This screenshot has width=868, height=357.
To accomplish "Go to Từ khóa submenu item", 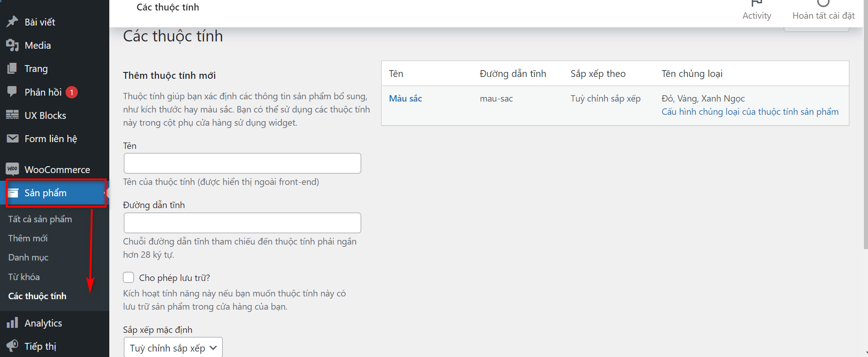I will pyautogui.click(x=24, y=277).
